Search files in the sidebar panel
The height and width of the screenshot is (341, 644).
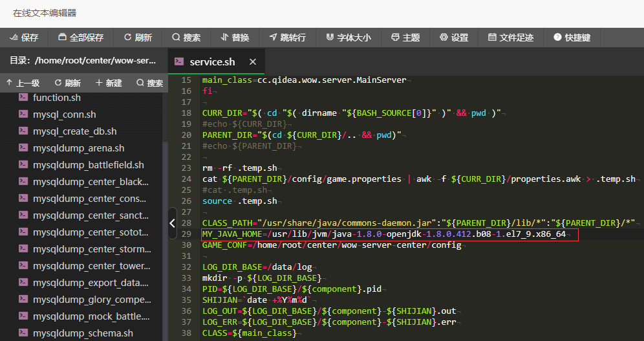[x=149, y=83]
